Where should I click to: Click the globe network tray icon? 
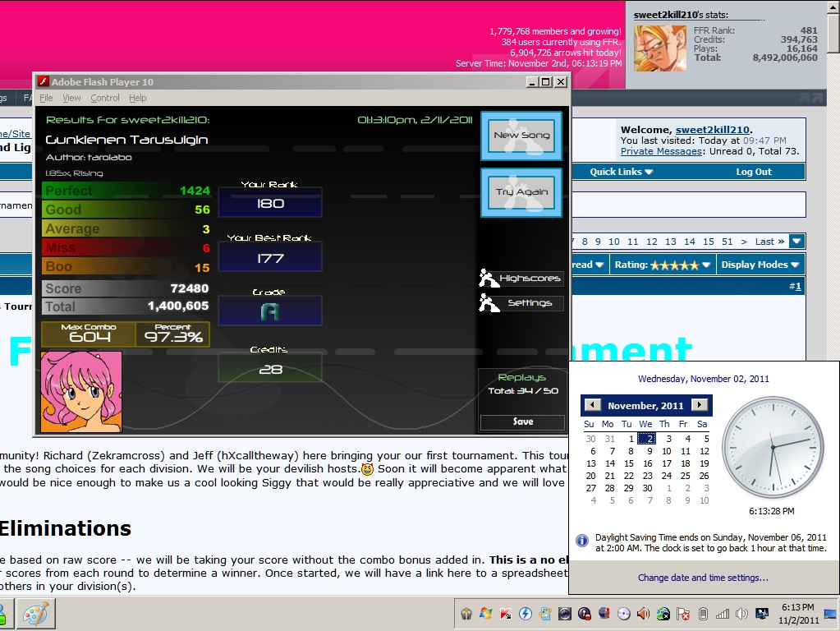point(663,614)
